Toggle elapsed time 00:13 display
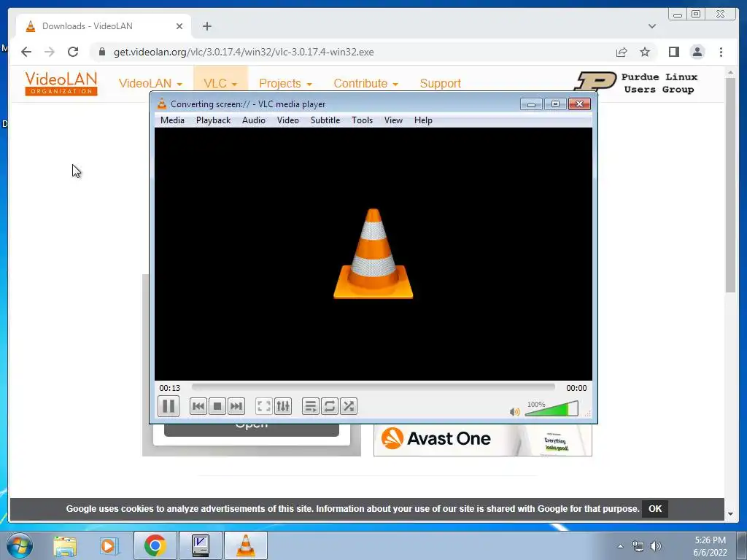The image size is (747, 560). coord(169,388)
